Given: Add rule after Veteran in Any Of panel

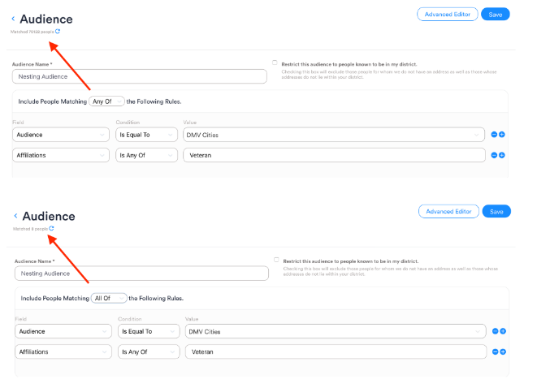Looking at the screenshot, I should (502, 155).
